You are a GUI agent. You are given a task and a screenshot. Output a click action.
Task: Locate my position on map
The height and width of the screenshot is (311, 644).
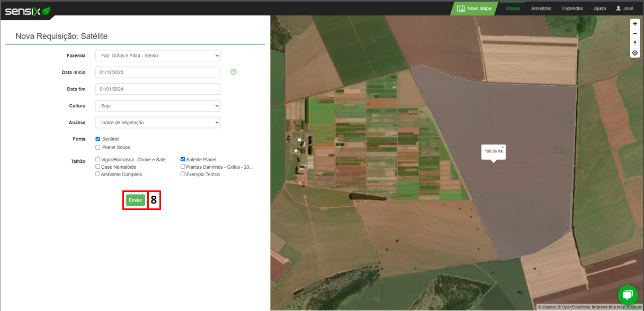635,53
